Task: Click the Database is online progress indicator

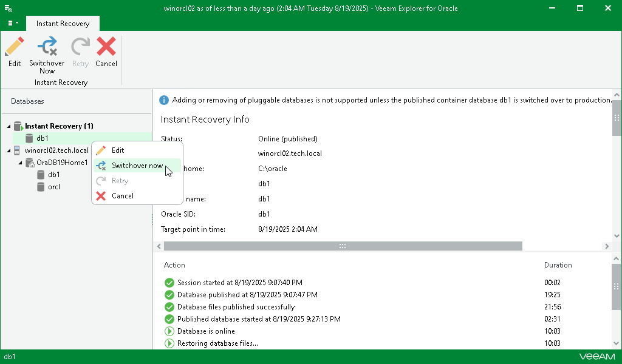Action: click(x=169, y=331)
